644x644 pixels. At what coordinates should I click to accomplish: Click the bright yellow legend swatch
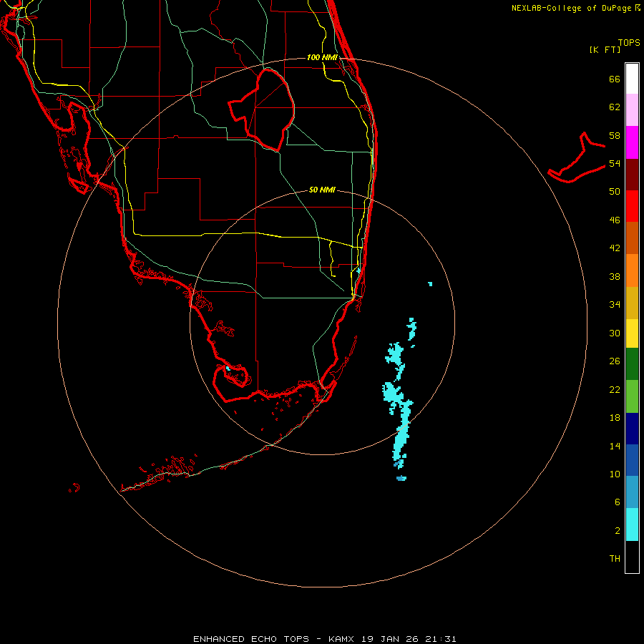632,333
